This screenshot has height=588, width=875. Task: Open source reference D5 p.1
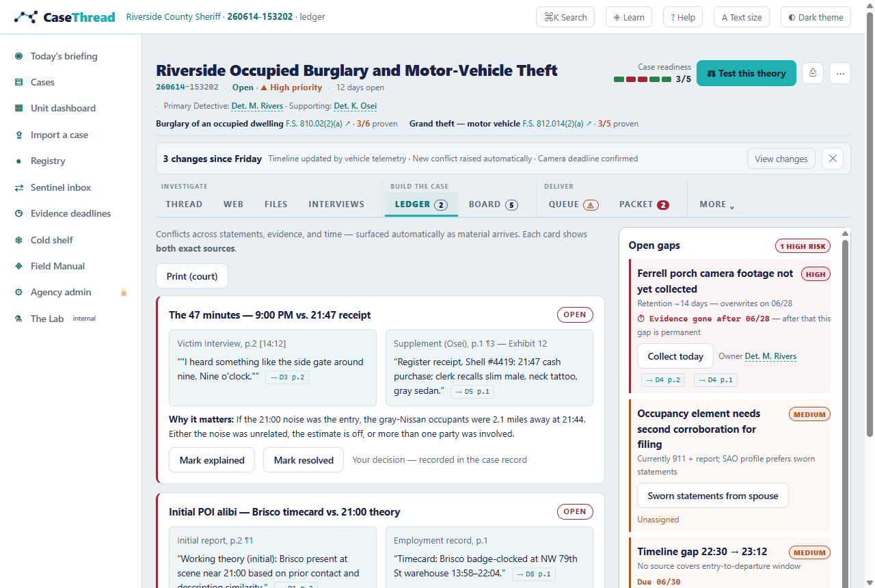(x=472, y=392)
